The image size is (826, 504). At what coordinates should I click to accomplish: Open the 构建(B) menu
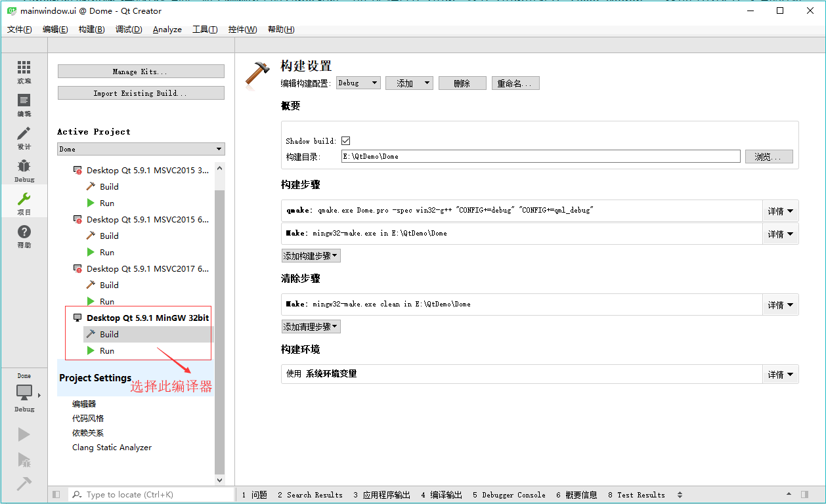(x=91, y=30)
